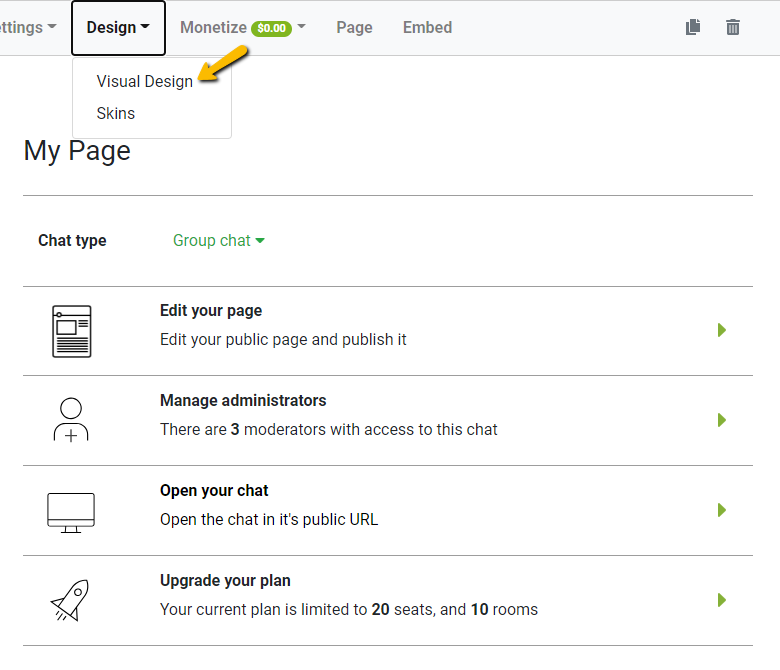Click the Upgrade your plan heading
780x670 pixels.
tap(225, 580)
